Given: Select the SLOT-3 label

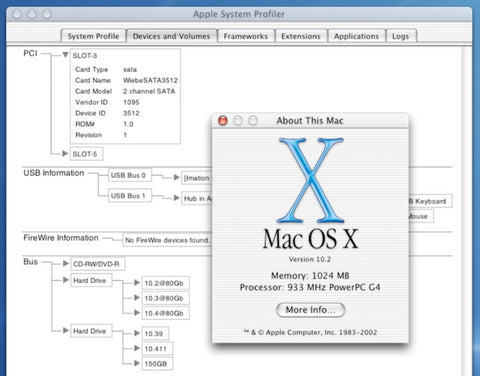Looking at the screenshot, I should pyautogui.click(x=85, y=56).
